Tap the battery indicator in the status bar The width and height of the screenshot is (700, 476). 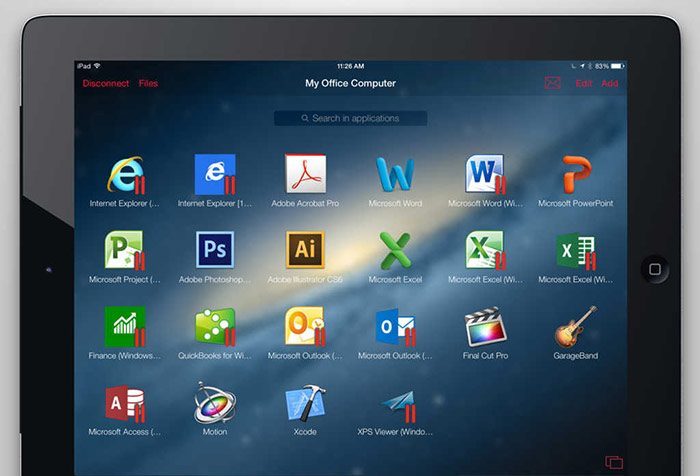click(x=617, y=66)
